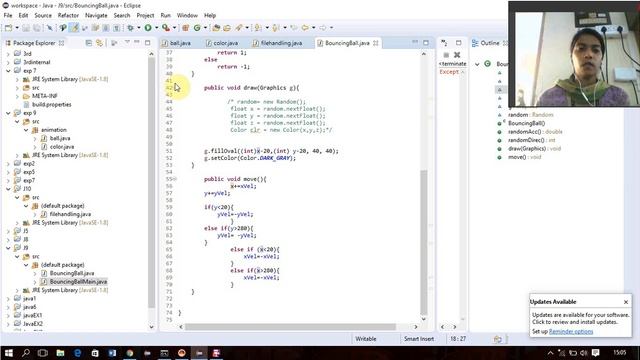Collapse the Outline class node chevron

pos(477,64)
